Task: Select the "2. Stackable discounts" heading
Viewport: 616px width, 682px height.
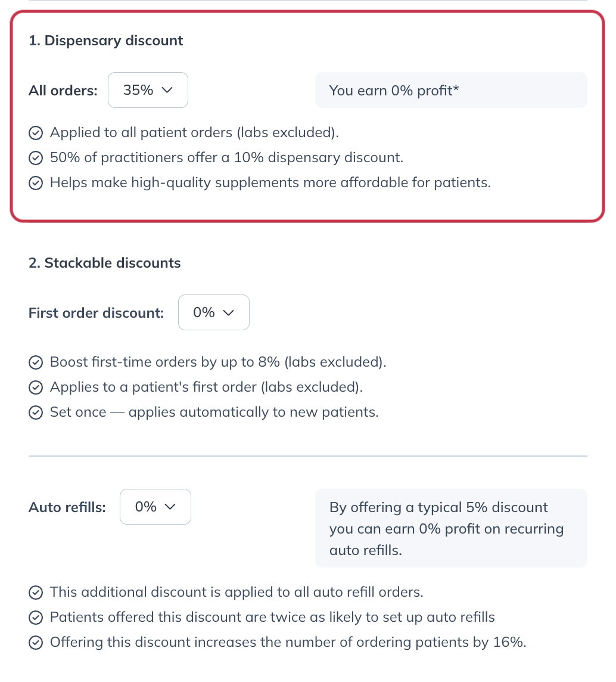Action: [105, 263]
